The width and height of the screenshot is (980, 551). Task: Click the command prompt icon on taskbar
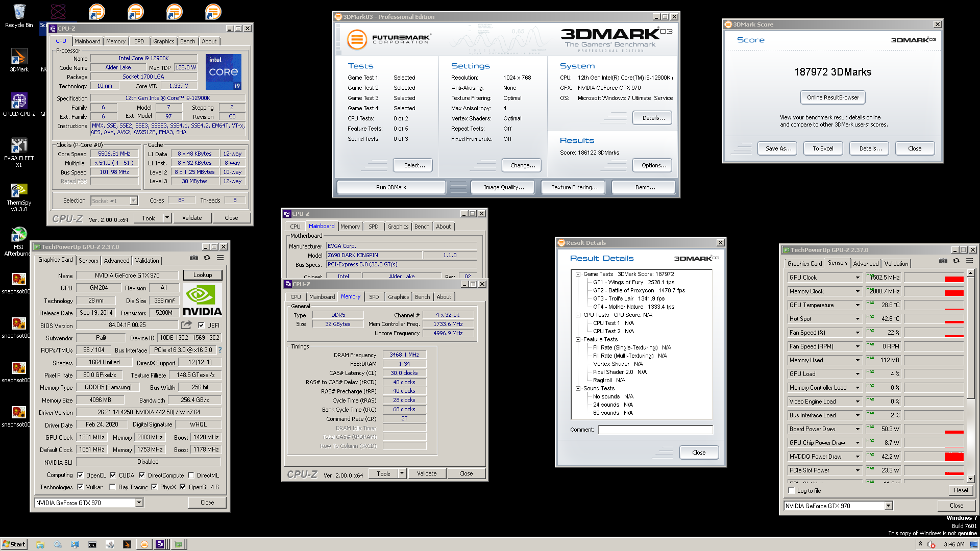click(x=92, y=544)
